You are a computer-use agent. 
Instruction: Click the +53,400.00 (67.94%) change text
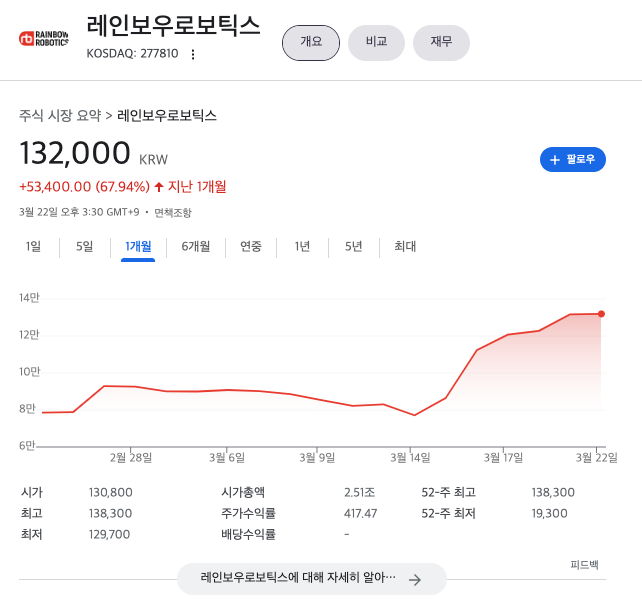84,187
